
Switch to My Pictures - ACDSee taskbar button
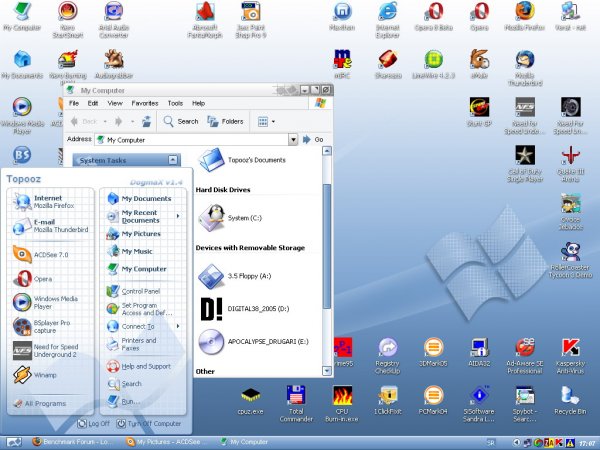[166, 442]
